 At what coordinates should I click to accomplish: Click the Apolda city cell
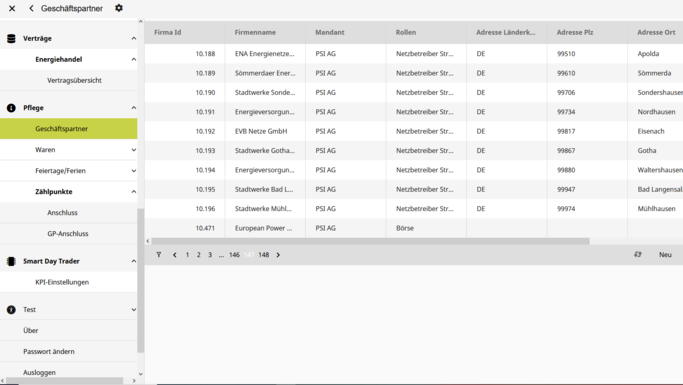coord(656,54)
